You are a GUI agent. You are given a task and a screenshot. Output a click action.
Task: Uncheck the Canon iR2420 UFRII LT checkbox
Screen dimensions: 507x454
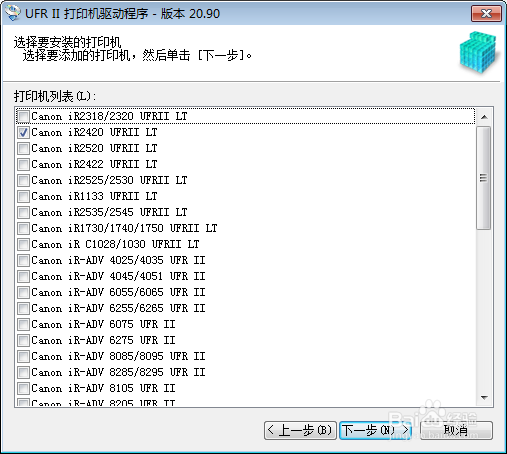coord(23,132)
